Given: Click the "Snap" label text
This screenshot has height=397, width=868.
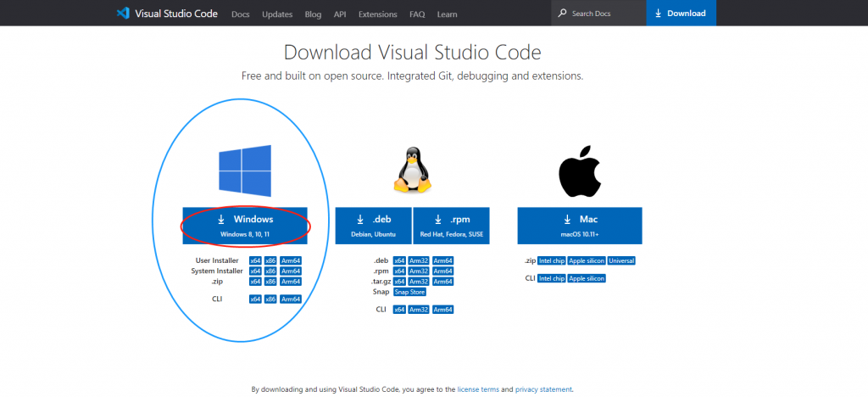Looking at the screenshot, I should pyautogui.click(x=381, y=292).
